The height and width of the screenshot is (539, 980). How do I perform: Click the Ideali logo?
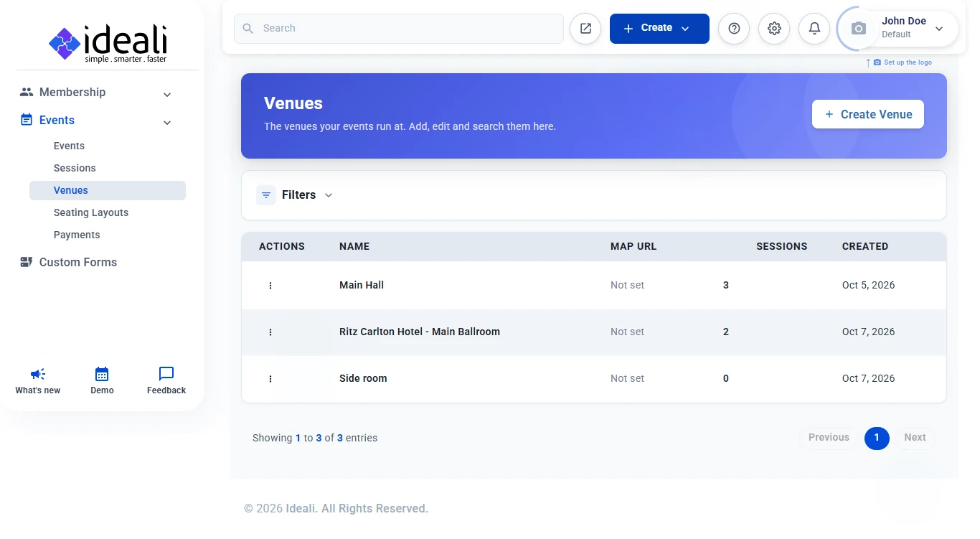coord(108,44)
